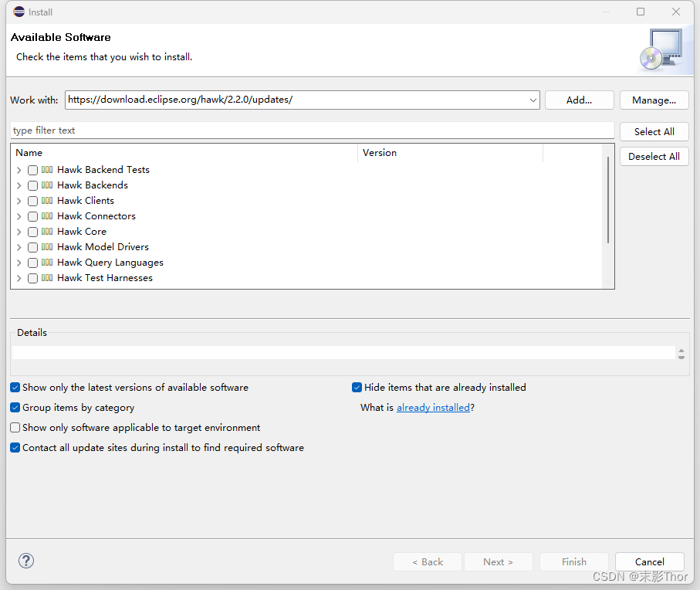
Task: Click the Details description text area
Action: [343, 352]
